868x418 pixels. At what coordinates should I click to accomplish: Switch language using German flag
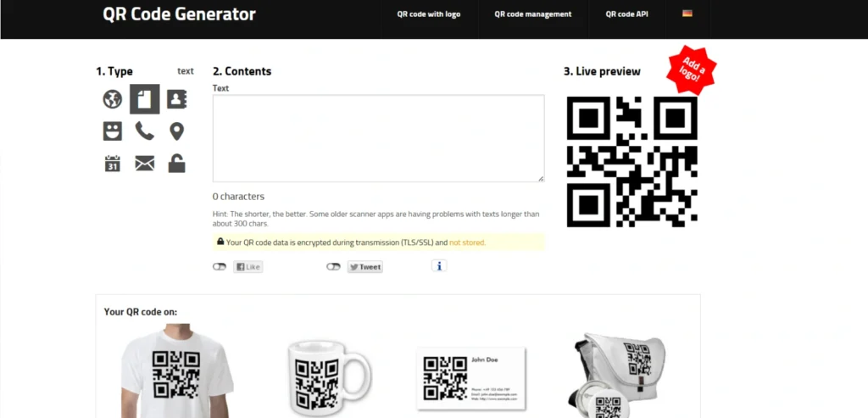pyautogui.click(x=687, y=14)
